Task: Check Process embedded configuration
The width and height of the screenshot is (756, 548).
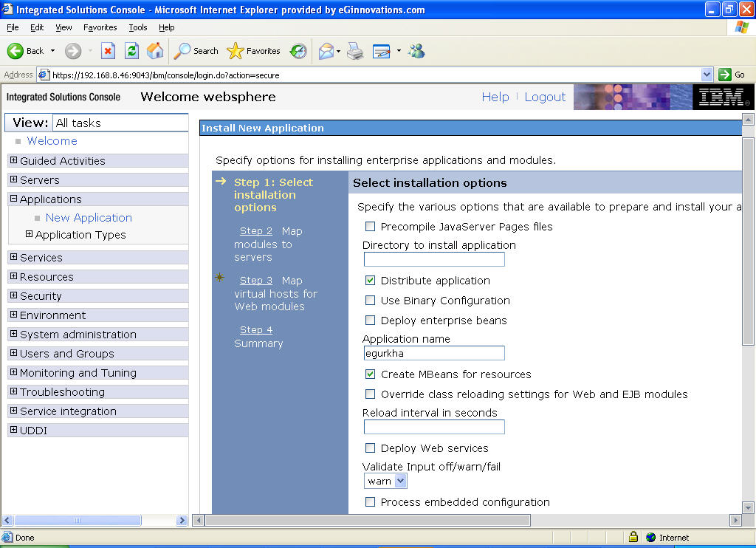Action: 371,501
